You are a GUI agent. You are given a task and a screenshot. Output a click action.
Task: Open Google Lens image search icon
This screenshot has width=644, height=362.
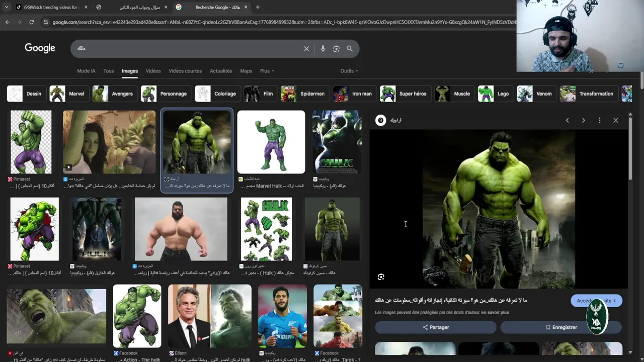click(337, 49)
